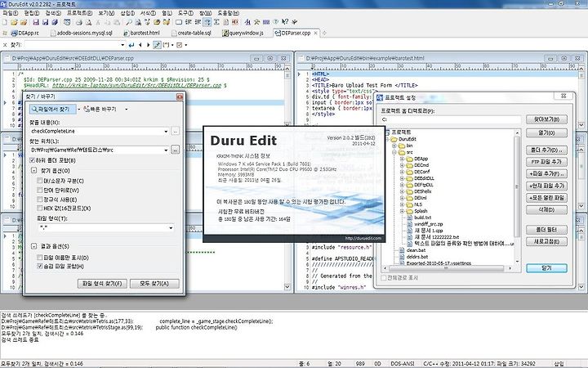The image size is (588, 368).
Task: Open the Help (도움말) menu
Action: (x=228, y=13)
